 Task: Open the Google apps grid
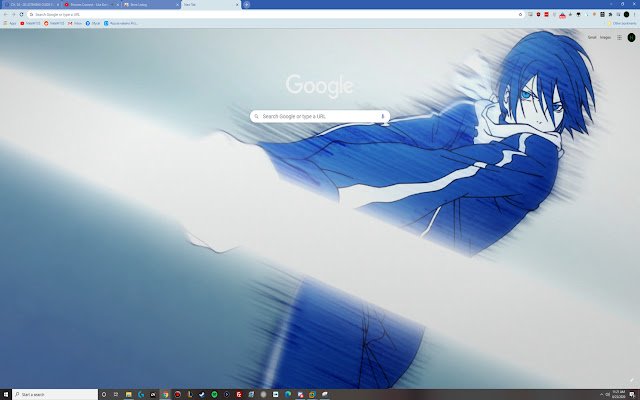click(x=619, y=37)
